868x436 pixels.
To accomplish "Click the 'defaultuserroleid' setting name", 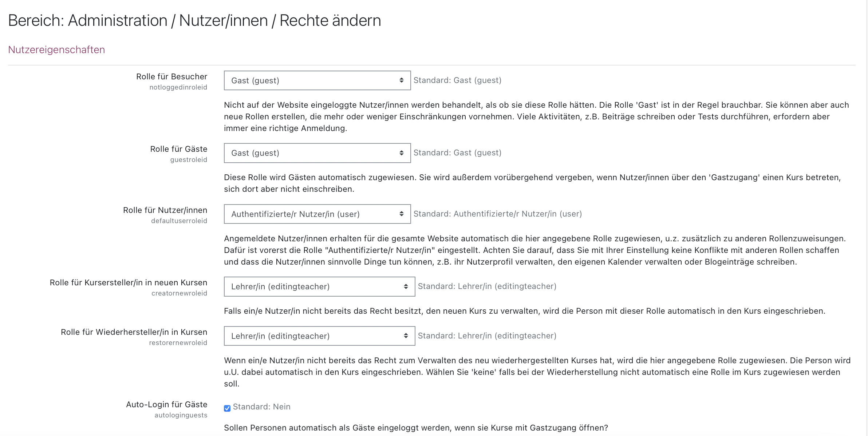I will click(179, 221).
